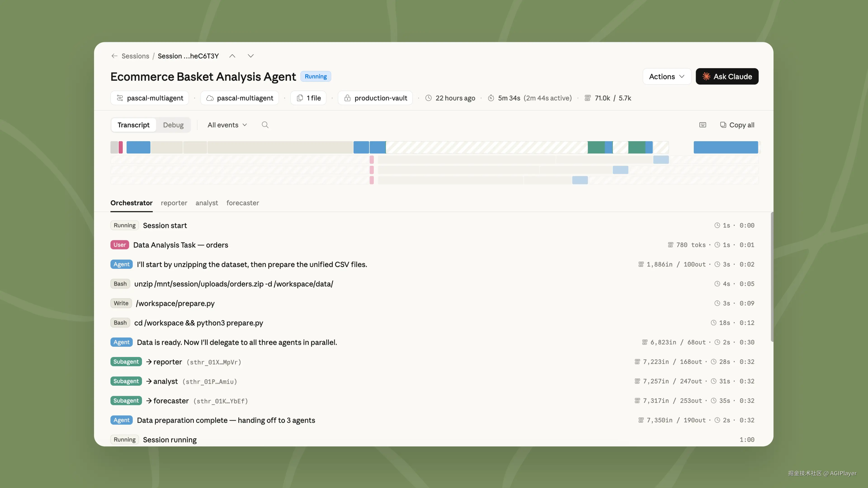Open the Bash unzip orders.zip command row

point(432,284)
